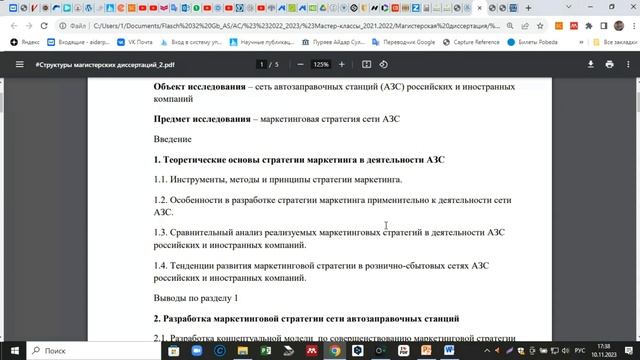Open a new browser tab

[x=528, y=8]
